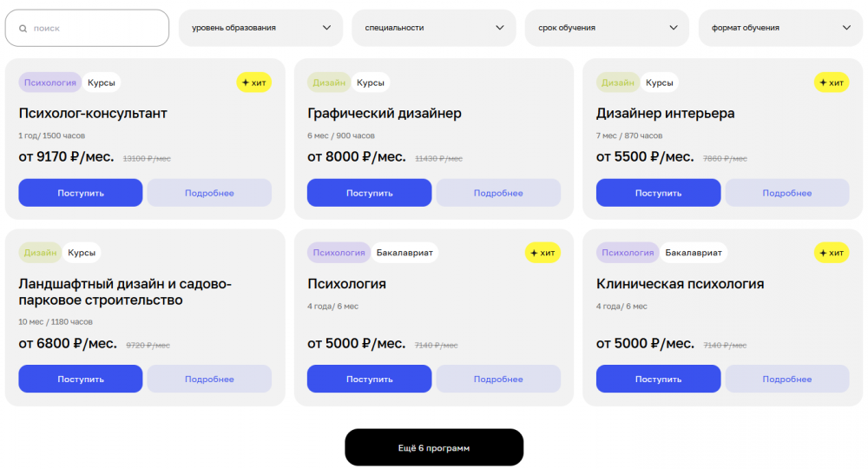Click the 'хит' badge on Дизайнер интерьера card

(x=832, y=83)
